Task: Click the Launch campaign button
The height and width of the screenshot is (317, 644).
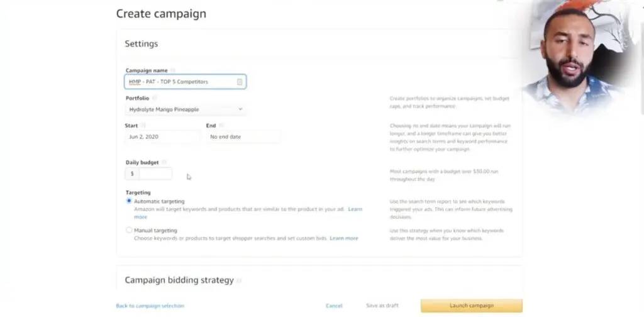Action: (x=471, y=306)
